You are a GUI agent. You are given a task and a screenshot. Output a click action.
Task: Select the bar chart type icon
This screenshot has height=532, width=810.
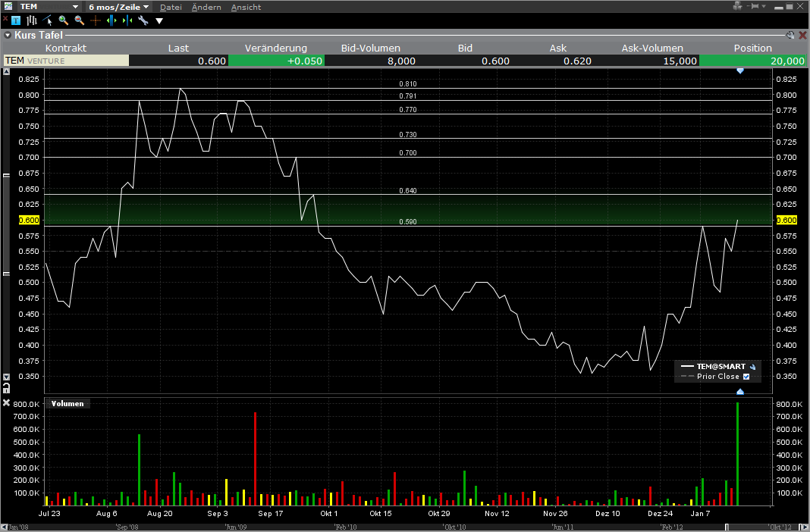(x=32, y=20)
